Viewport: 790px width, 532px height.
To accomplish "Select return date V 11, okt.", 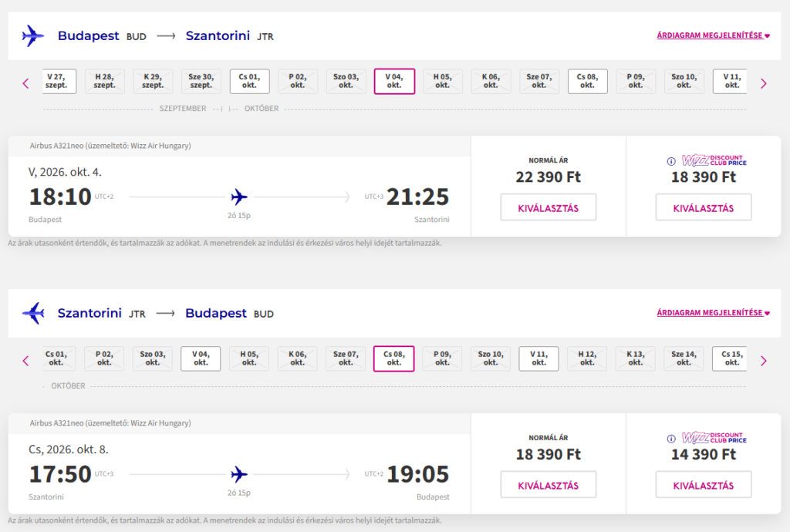I will [x=538, y=358].
